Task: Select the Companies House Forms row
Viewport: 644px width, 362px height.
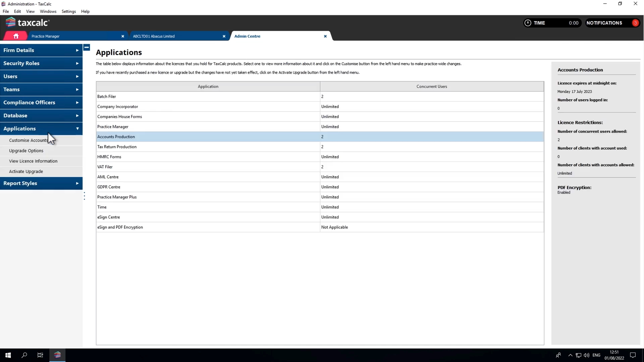Action: 320,117
